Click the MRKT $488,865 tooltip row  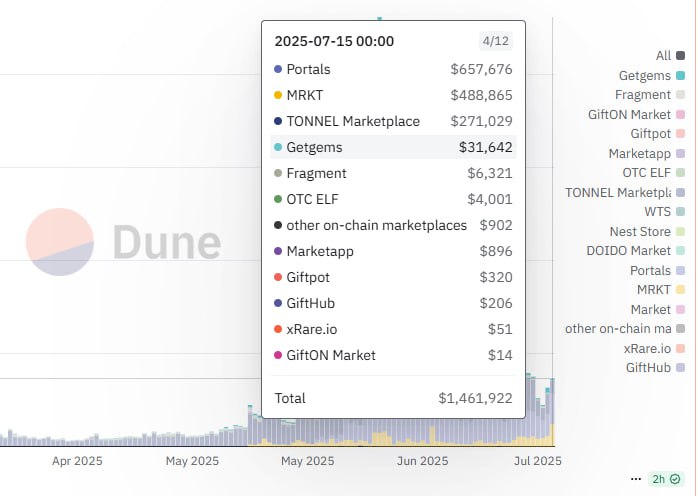click(393, 95)
